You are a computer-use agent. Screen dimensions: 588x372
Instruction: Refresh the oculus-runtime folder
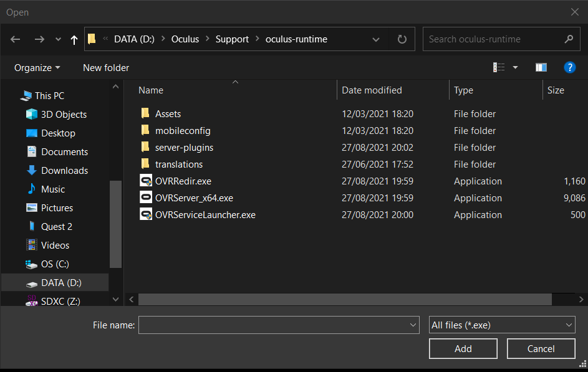pos(402,39)
